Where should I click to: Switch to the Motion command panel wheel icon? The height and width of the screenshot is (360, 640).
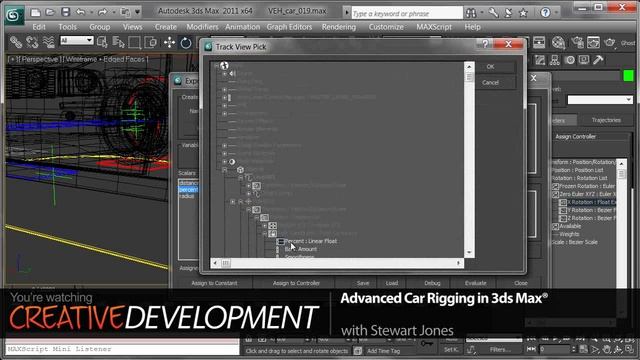click(570, 60)
